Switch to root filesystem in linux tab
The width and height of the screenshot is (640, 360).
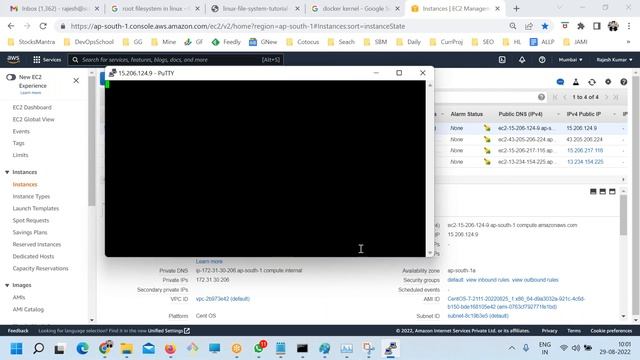154,9
